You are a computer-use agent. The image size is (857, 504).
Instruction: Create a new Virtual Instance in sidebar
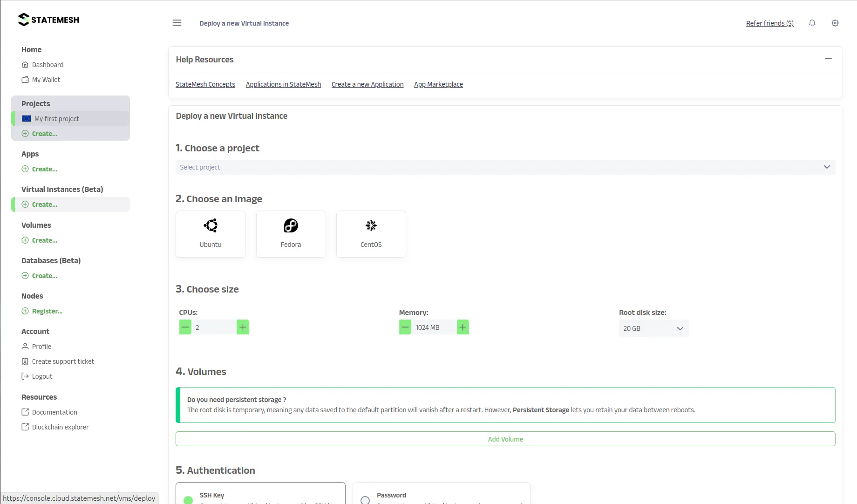(71, 204)
